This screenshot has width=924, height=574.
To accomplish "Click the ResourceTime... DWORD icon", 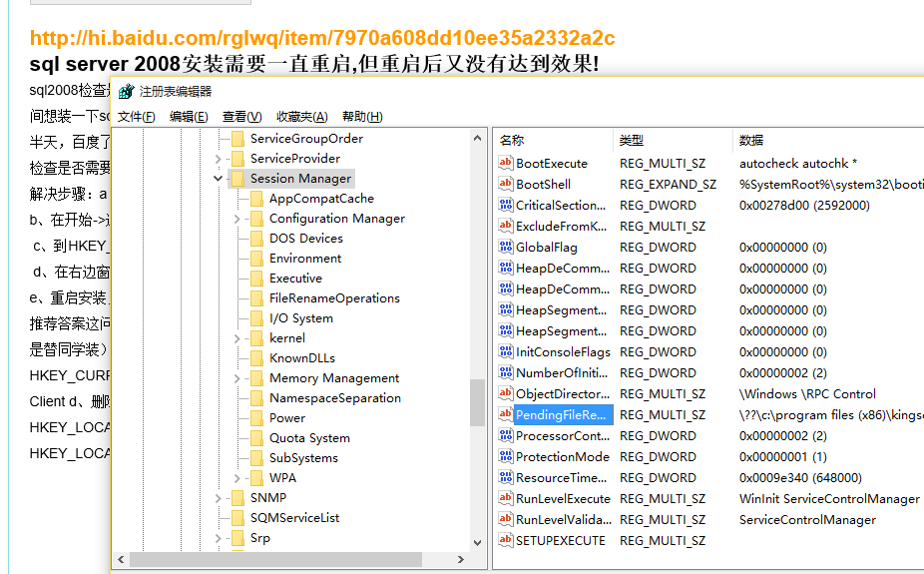I will 506,477.
